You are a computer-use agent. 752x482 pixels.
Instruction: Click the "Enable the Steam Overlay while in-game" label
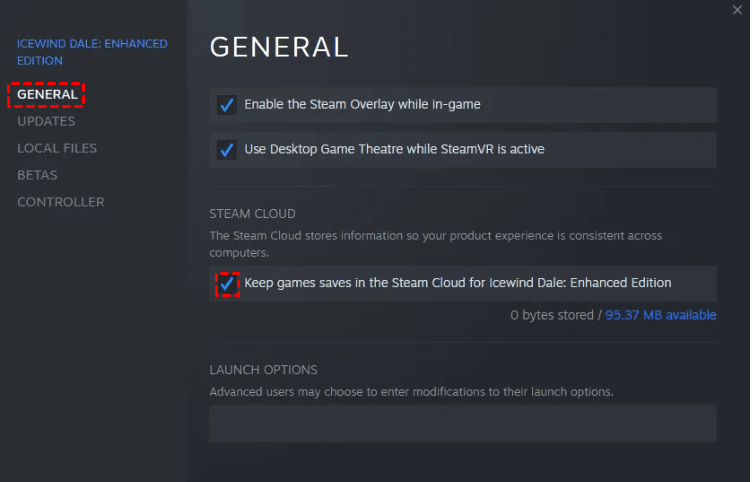click(363, 104)
